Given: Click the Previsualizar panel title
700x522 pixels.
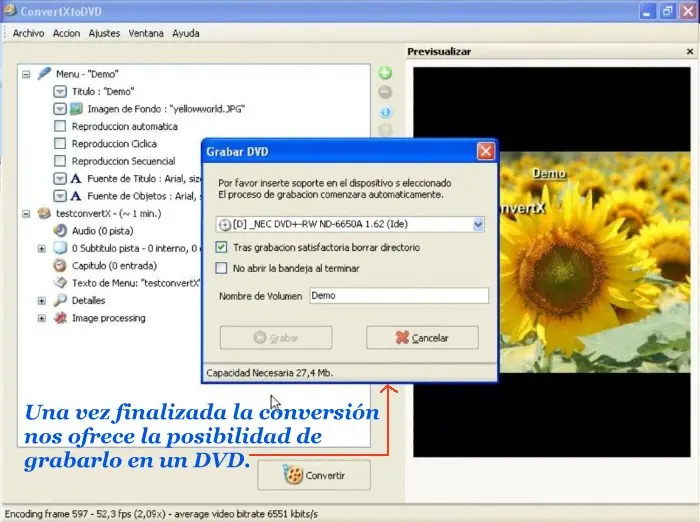Looking at the screenshot, I should tap(439, 52).
